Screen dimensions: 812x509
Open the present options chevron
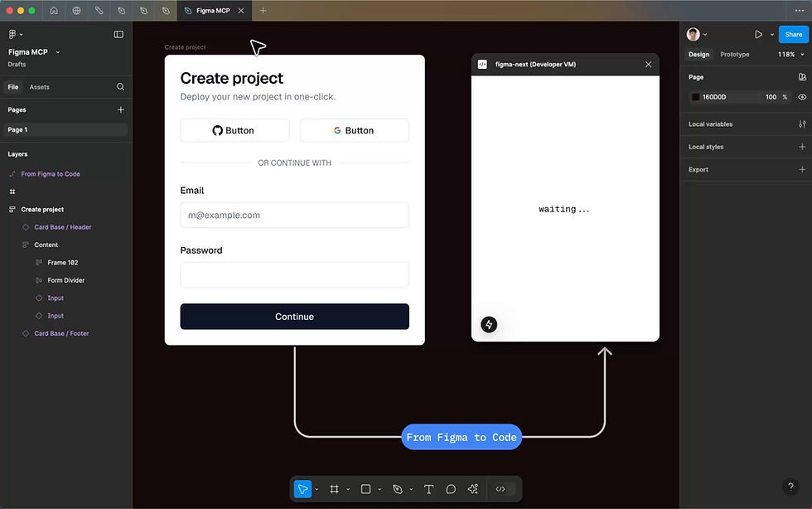(771, 34)
